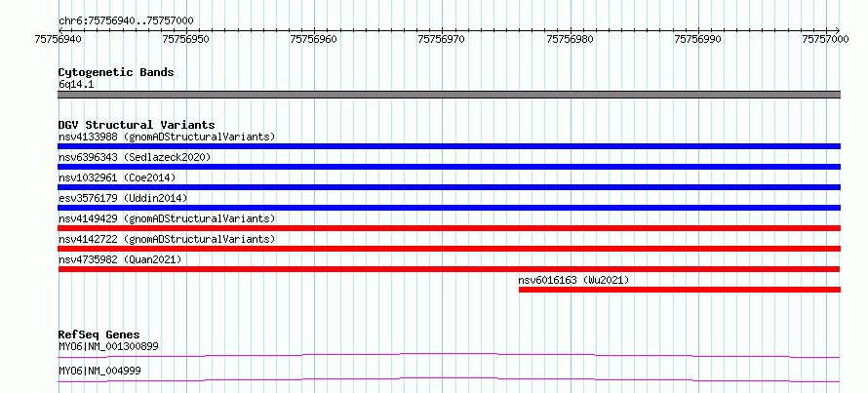Click the blue bar under nsv6396343
This screenshot has width=868, height=393.
[449, 167]
